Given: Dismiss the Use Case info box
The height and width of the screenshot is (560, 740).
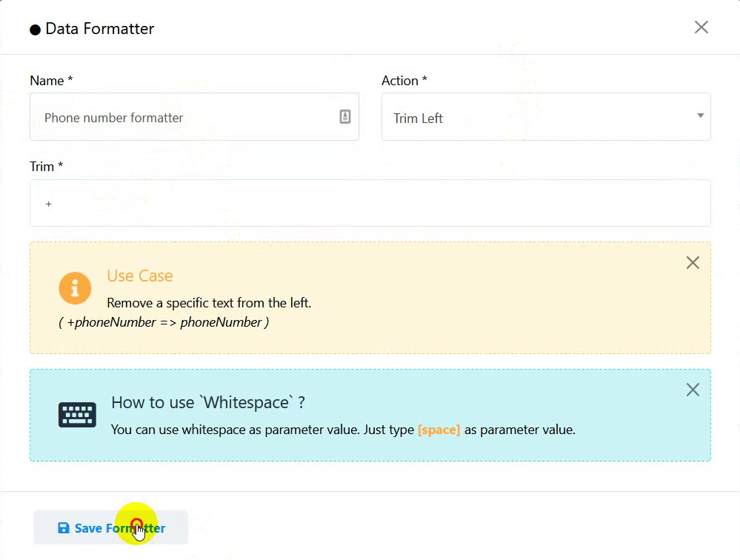Looking at the screenshot, I should [693, 263].
